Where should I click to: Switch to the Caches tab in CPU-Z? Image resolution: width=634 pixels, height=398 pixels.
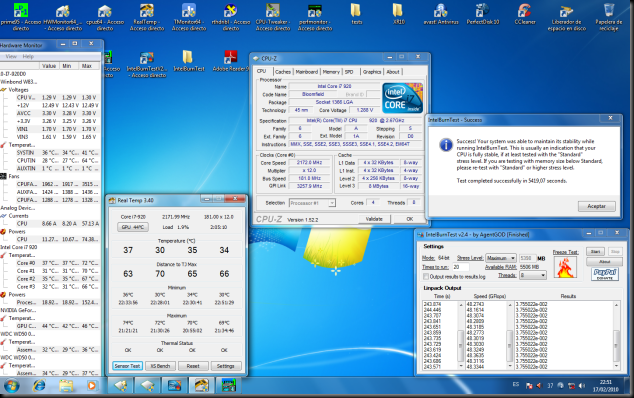[x=283, y=72]
